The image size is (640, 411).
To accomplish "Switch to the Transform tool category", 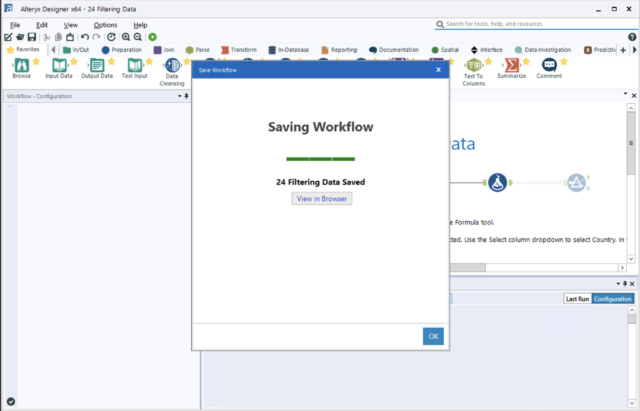I will 239,50.
